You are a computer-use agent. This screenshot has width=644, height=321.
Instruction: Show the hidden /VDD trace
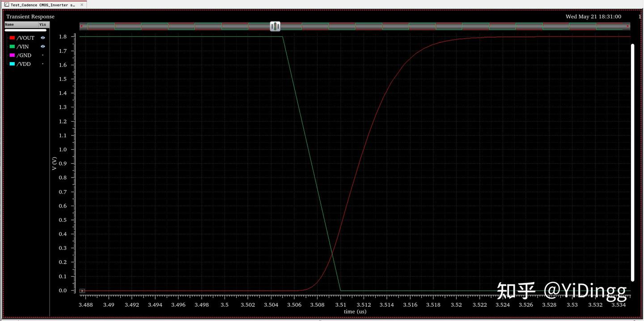point(43,64)
